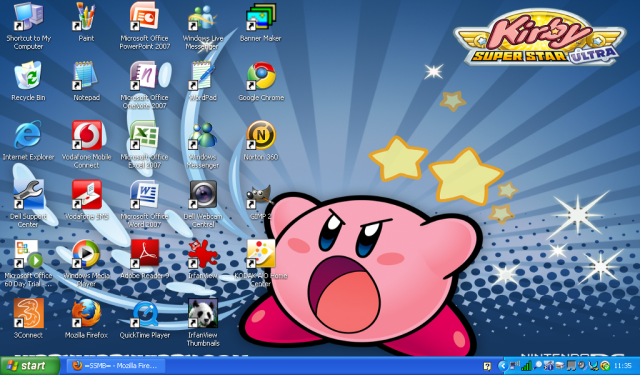Open Microsoft Office OneNote 2007

(144, 85)
